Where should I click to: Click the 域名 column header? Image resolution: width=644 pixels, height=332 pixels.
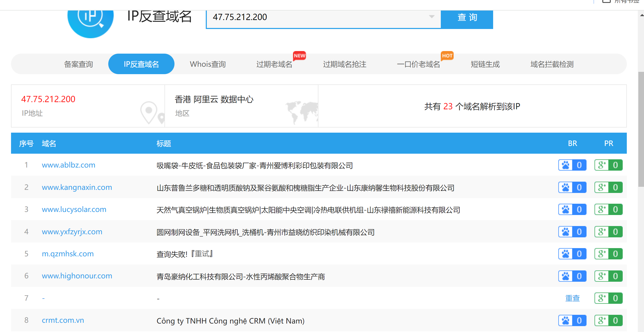[49, 143]
